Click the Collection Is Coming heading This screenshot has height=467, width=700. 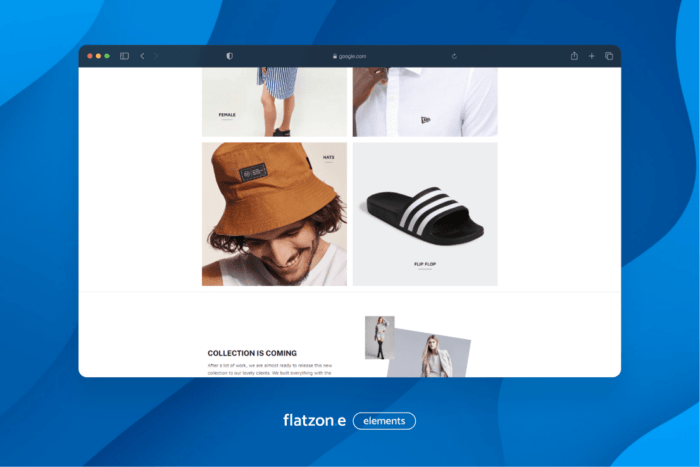point(252,353)
